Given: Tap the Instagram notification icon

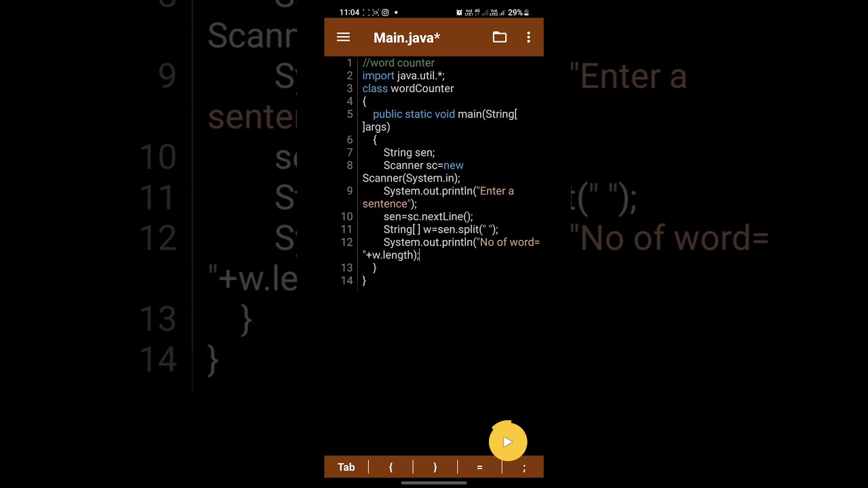Looking at the screenshot, I should click(x=385, y=12).
